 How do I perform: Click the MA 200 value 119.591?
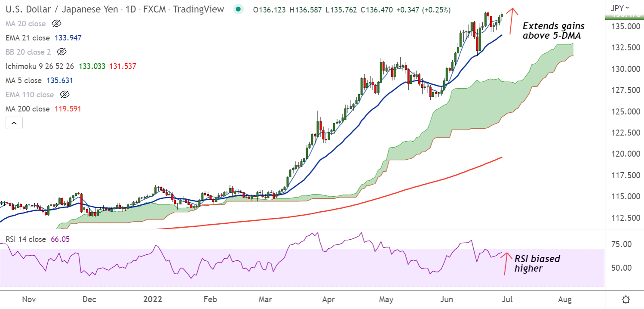pos(67,109)
